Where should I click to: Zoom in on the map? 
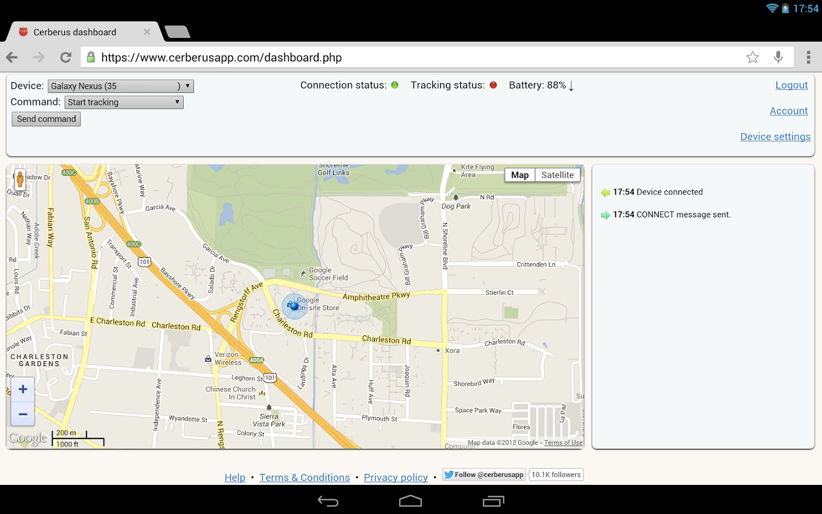click(23, 390)
